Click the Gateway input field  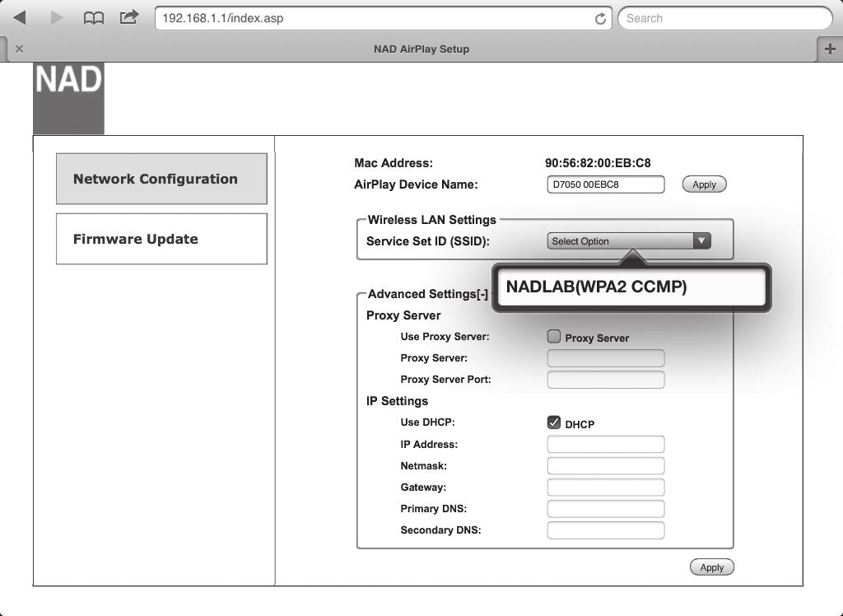605,488
